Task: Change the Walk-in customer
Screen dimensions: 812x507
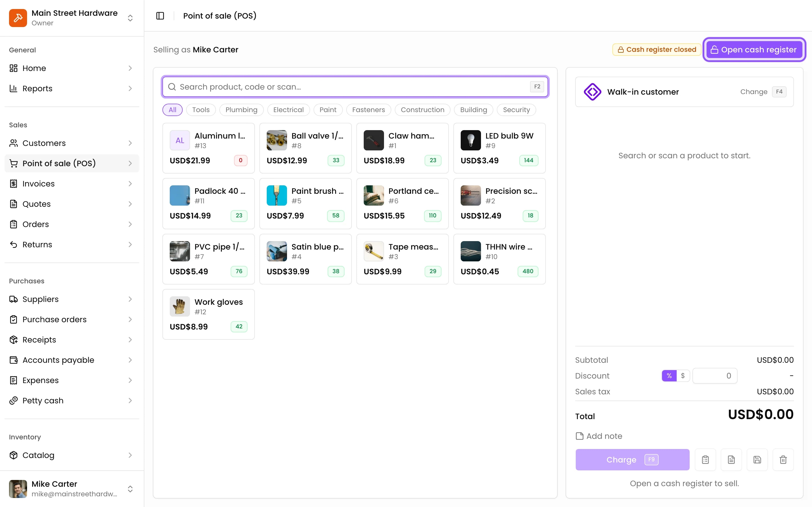Action: coord(754,92)
